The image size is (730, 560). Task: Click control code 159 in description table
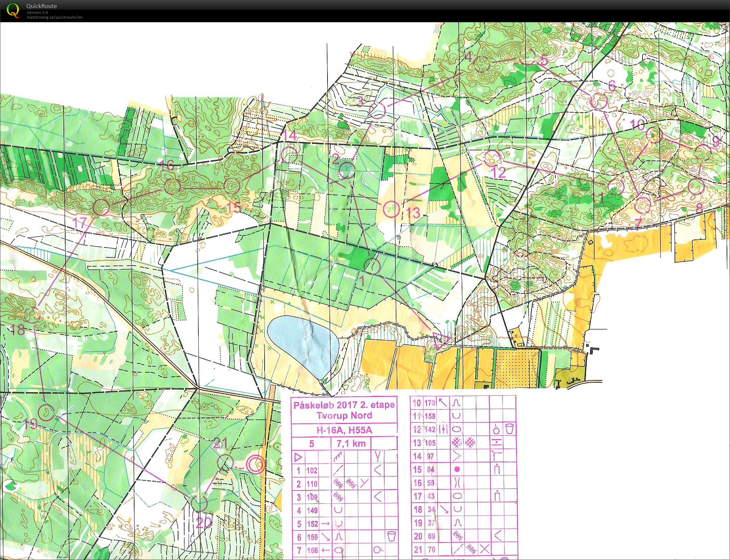pyautogui.click(x=312, y=537)
